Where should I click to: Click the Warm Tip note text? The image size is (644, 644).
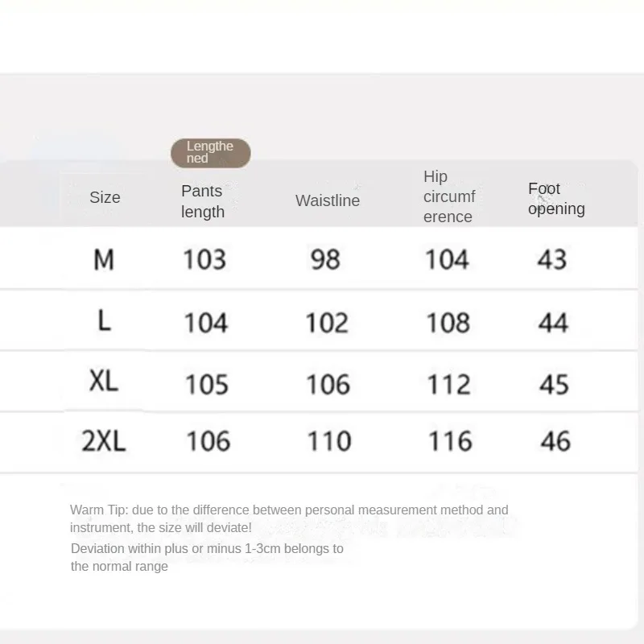(x=289, y=518)
